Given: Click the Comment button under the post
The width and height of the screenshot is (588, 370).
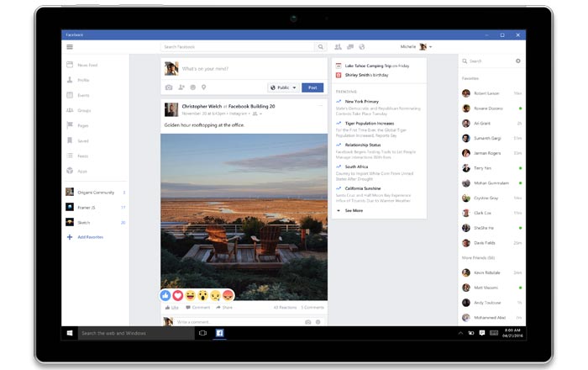Looking at the screenshot, I should coord(198,307).
